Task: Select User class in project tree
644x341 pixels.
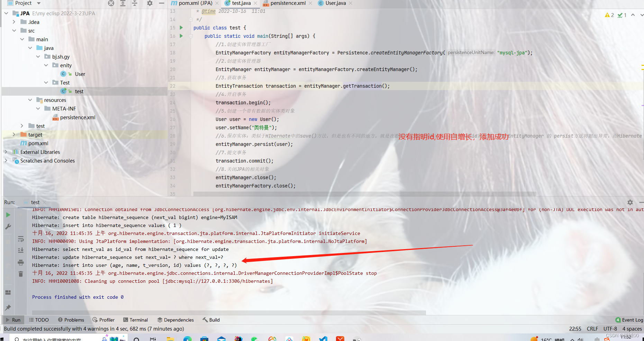Action: pyautogui.click(x=80, y=74)
